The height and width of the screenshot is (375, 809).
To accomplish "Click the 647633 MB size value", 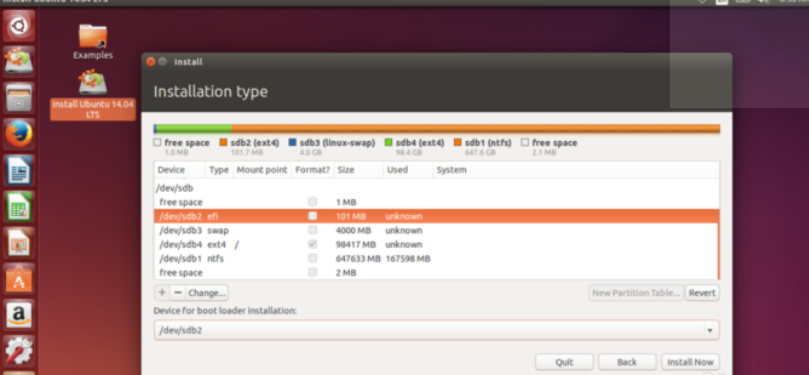I will [x=358, y=258].
